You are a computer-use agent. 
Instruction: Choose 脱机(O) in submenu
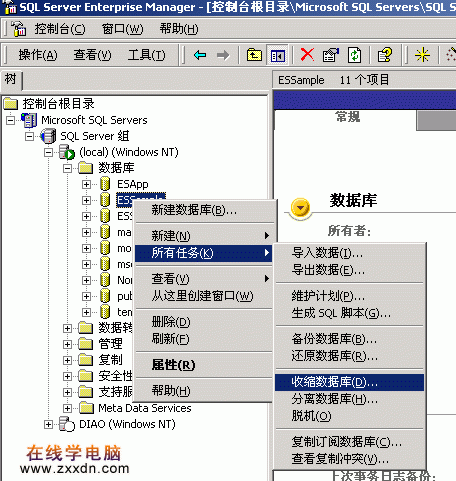349,416
